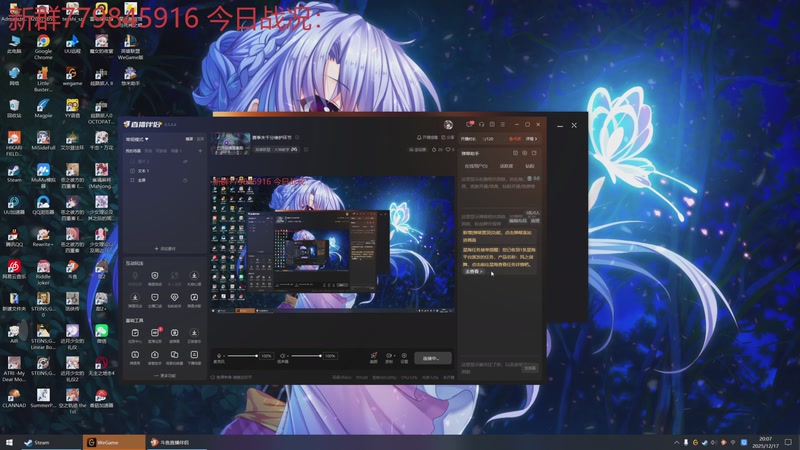Add a new scene with plus icon
This screenshot has width=800, height=450.
tap(200, 151)
